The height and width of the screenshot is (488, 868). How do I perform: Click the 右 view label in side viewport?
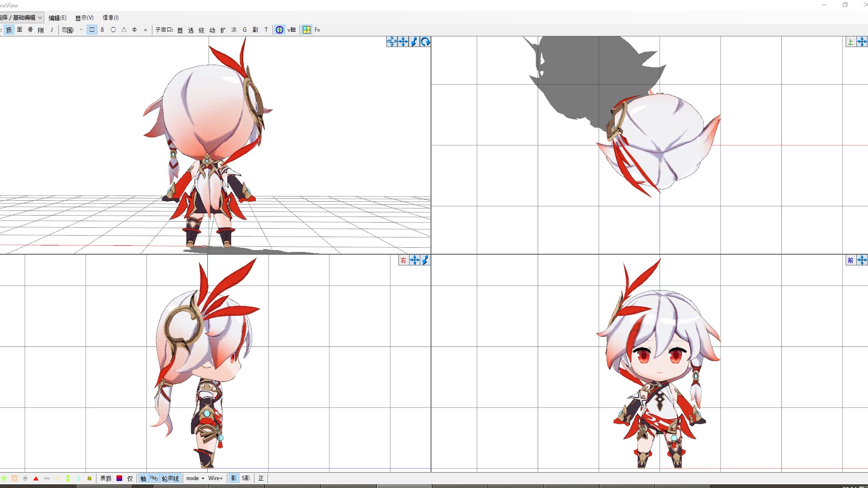(x=403, y=260)
